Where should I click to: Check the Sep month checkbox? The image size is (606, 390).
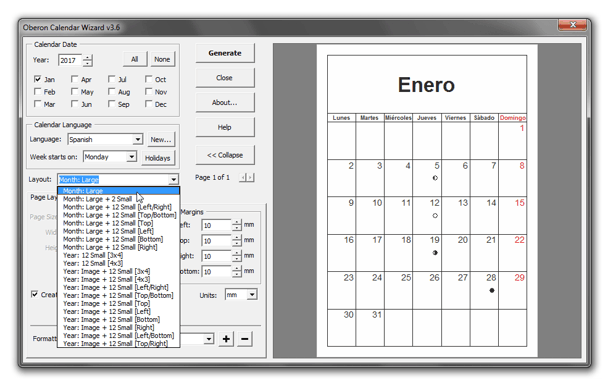tap(112, 104)
